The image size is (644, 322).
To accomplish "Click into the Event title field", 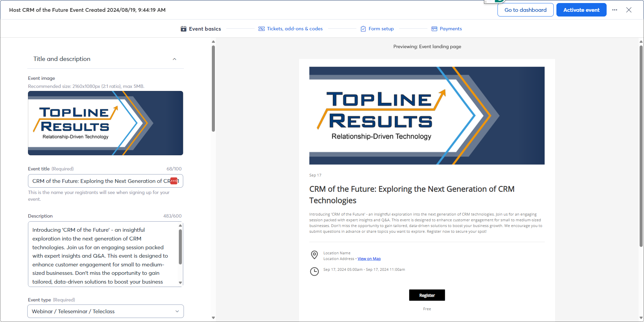I will click(x=105, y=181).
